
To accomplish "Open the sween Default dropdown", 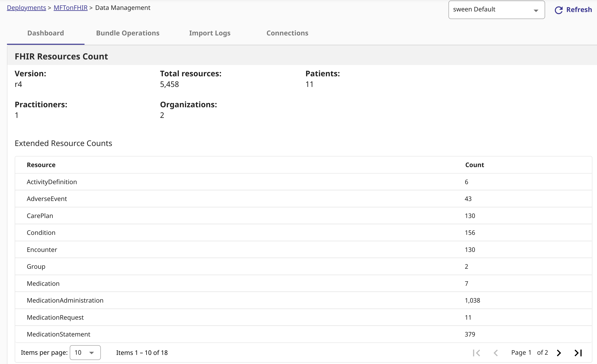I will pos(492,10).
